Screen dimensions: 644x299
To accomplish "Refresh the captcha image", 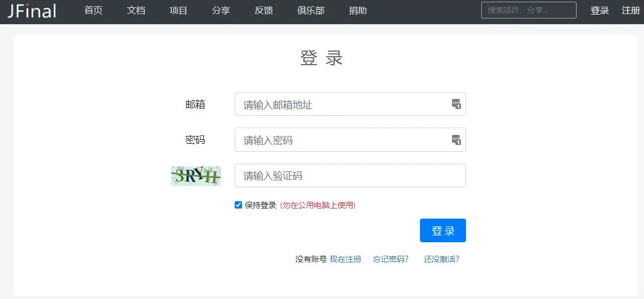I will tap(196, 176).
